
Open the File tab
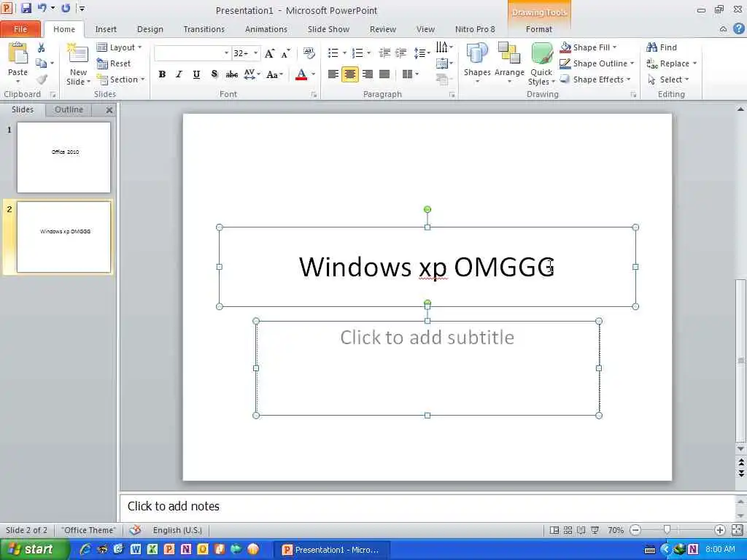[20, 29]
